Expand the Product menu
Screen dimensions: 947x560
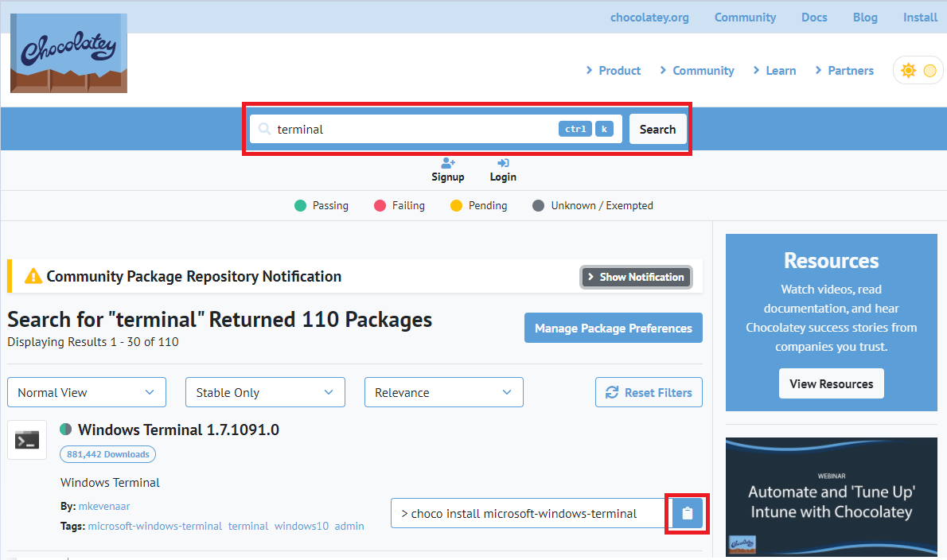pyautogui.click(x=613, y=71)
